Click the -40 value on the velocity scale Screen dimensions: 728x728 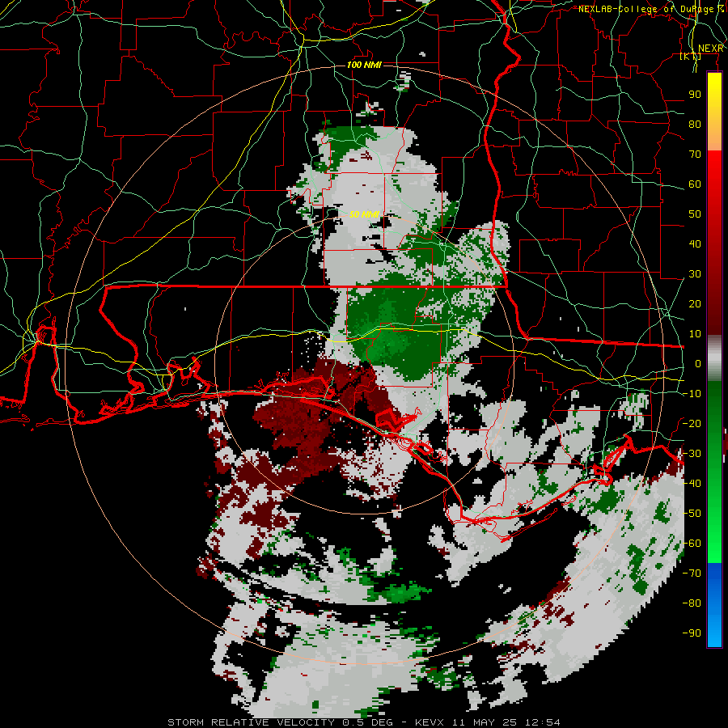pyautogui.click(x=692, y=484)
